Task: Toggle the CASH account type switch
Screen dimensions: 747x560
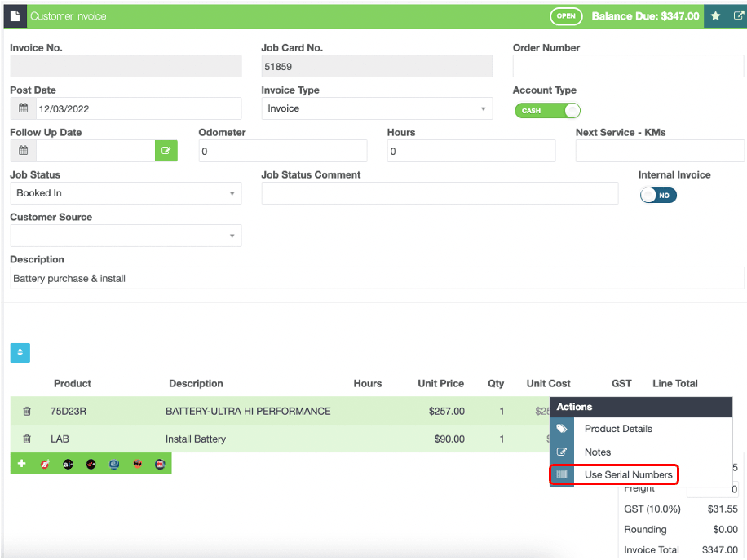Action: [x=547, y=111]
